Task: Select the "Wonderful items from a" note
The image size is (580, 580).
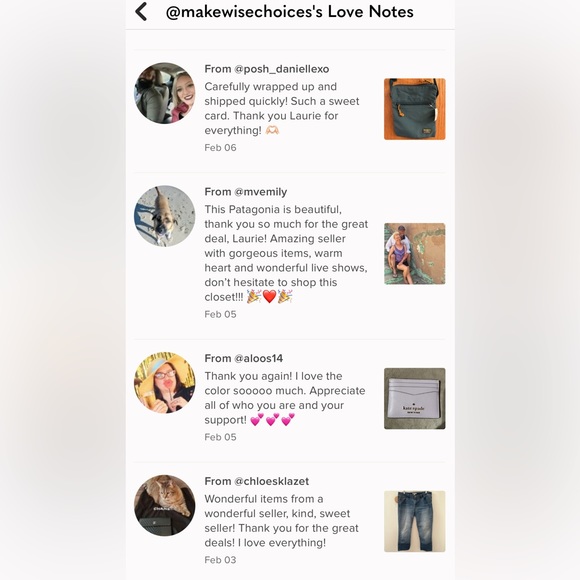Action: pos(281,521)
